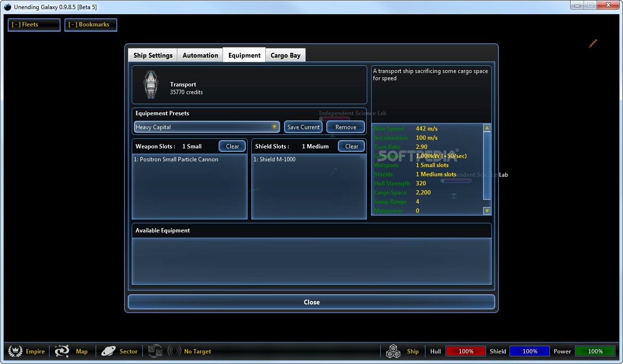Open the Ship cubes icon

coord(393,352)
